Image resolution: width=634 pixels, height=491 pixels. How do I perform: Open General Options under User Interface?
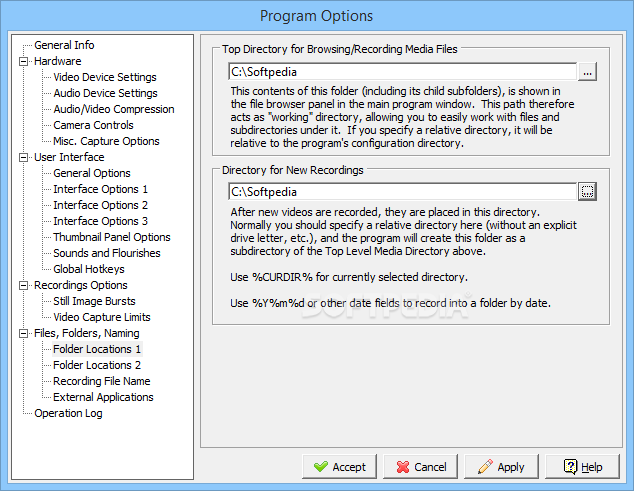[x=92, y=173]
